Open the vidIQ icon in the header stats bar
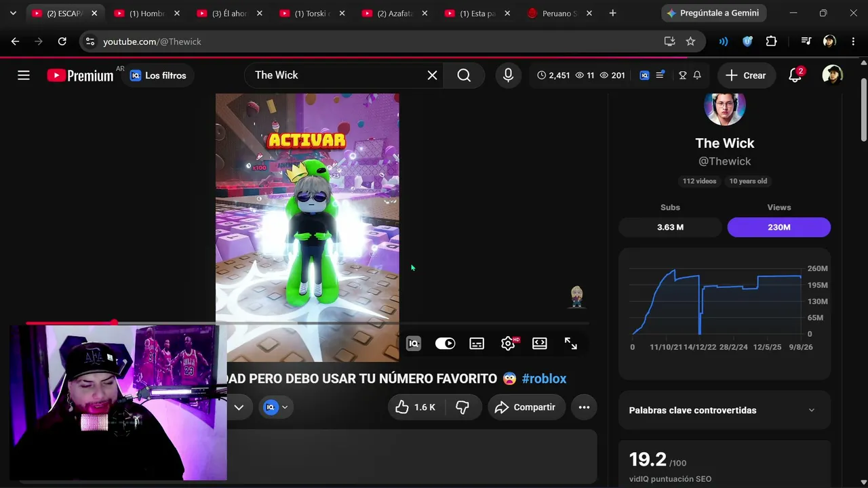 point(644,75)
